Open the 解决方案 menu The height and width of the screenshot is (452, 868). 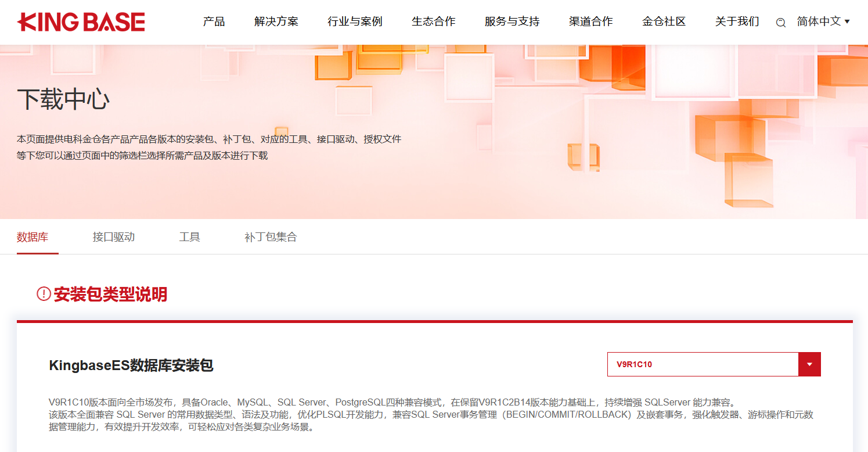(x=276, y=21)
